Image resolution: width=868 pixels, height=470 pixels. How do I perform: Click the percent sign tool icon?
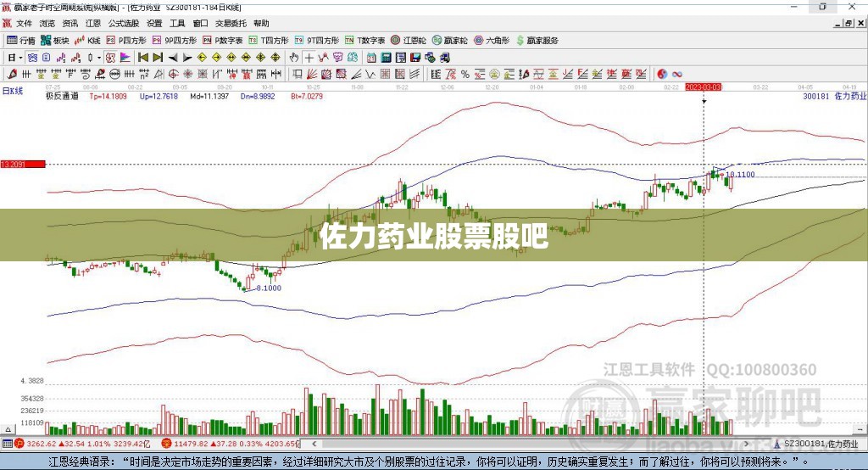pyautogui.click(x=465, y=75)
